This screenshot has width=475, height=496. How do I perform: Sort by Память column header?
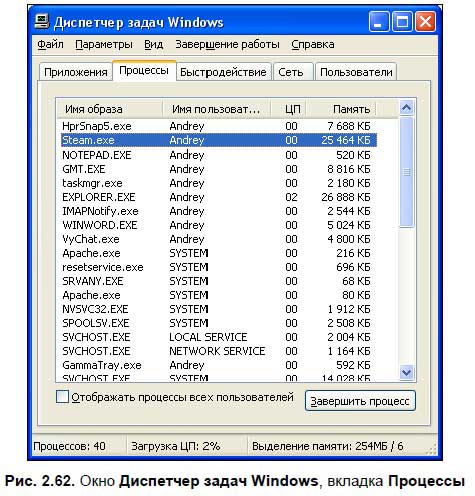pyautogui.click(x=341, y=109)
